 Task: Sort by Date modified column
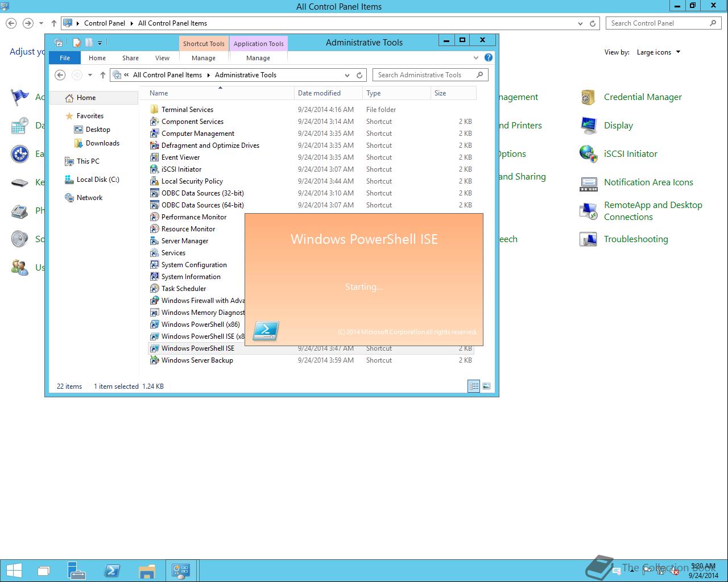coord(328,93)
